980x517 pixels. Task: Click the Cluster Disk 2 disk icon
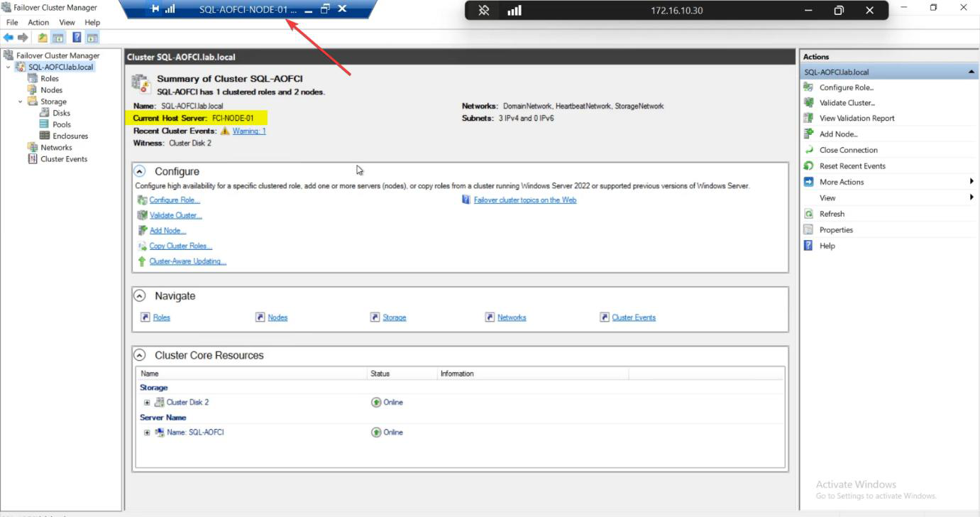pyautogui.click(x=160, y=402)
